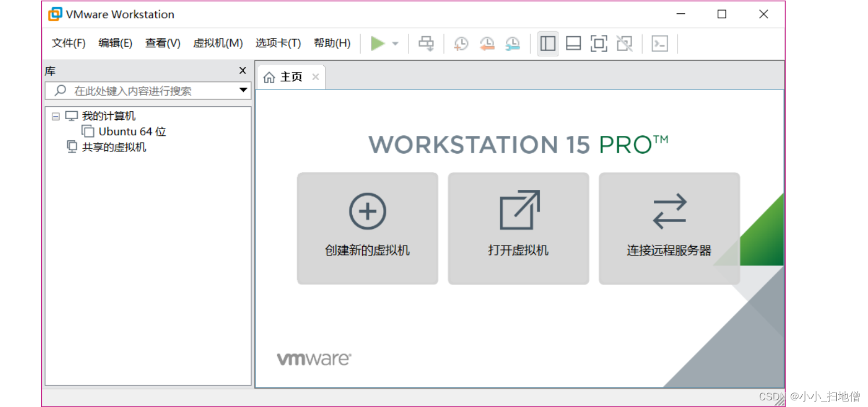This screenshot has height=407, width=868.
Task: Minimize the VMware Workstation window
Action: (x=680, y=14)
